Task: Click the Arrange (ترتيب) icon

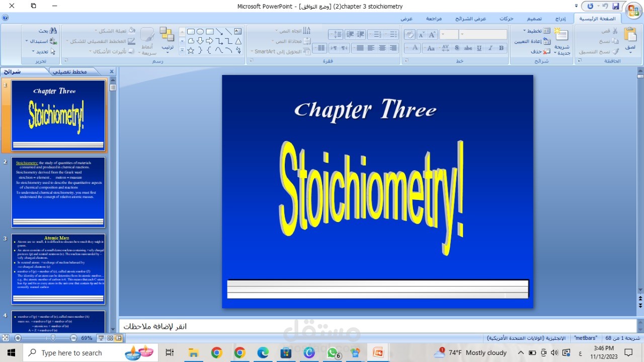Action: point(167,34)
